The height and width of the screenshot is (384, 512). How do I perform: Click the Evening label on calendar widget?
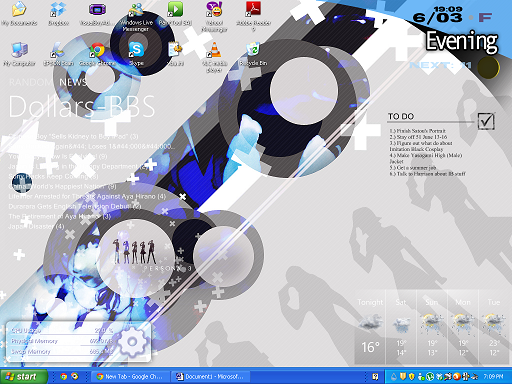point(462,41)
